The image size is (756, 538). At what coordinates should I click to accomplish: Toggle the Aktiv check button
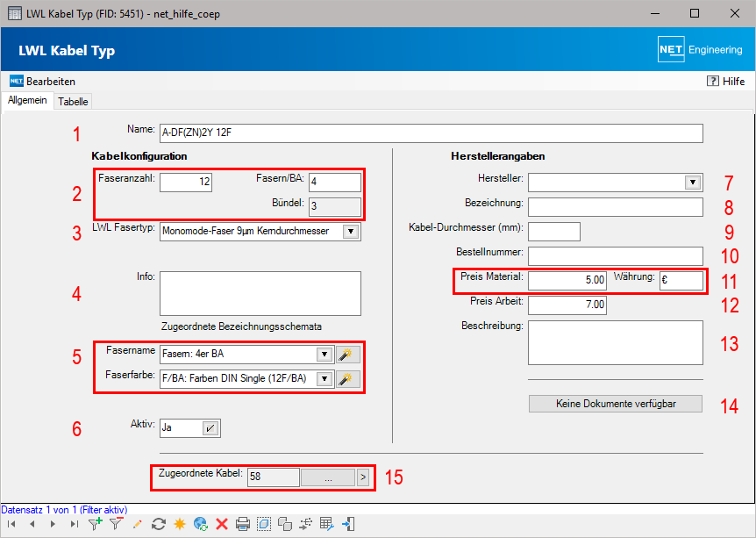tap(210, 428)
